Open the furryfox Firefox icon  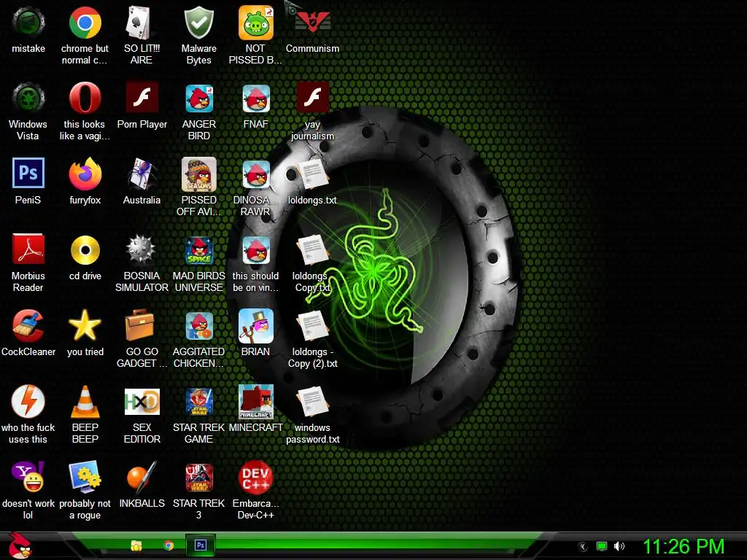[85, 174]
